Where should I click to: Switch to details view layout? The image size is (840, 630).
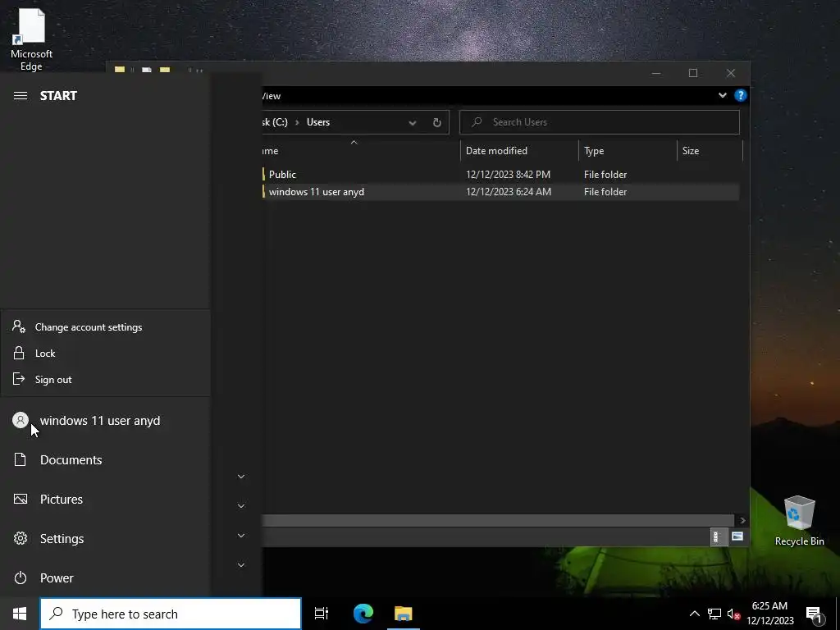718,536
